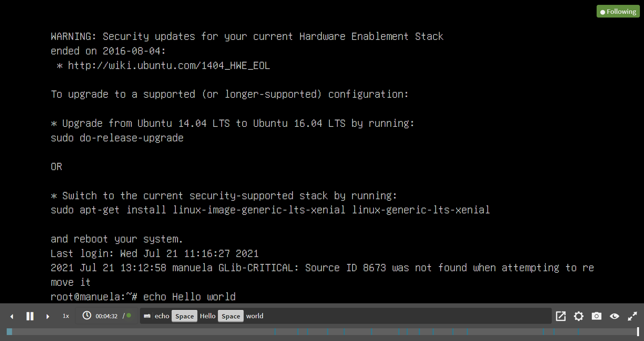Step forward to the next frame

48,316
